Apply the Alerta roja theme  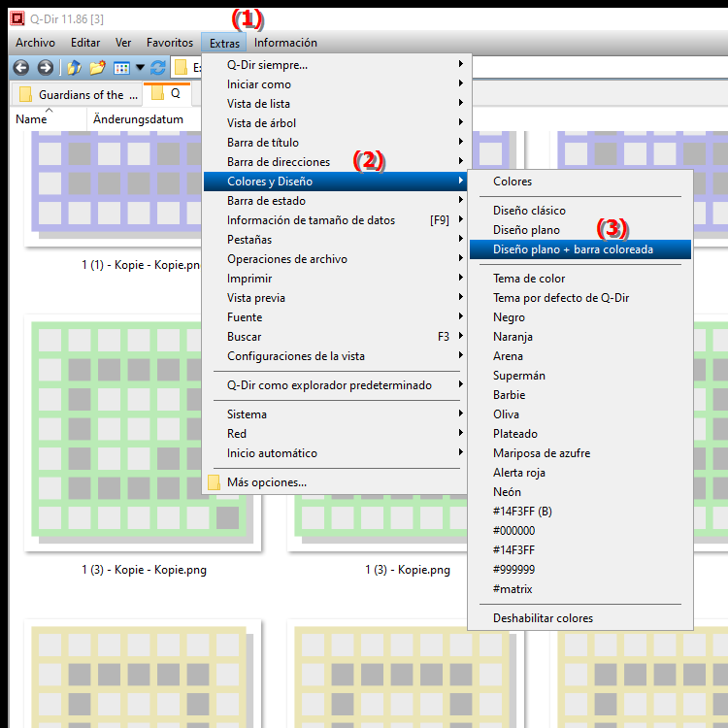(x=580, y=473)
